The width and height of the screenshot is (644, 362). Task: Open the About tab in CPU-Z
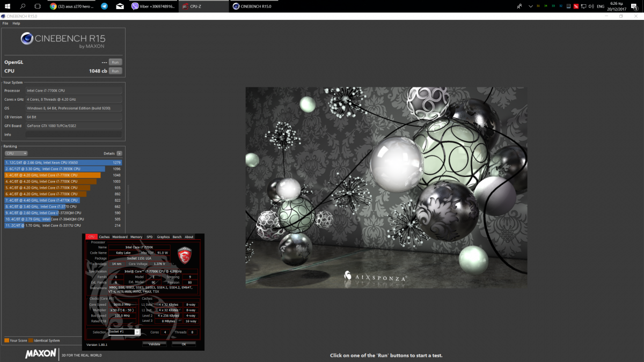(x=189, y=237)
